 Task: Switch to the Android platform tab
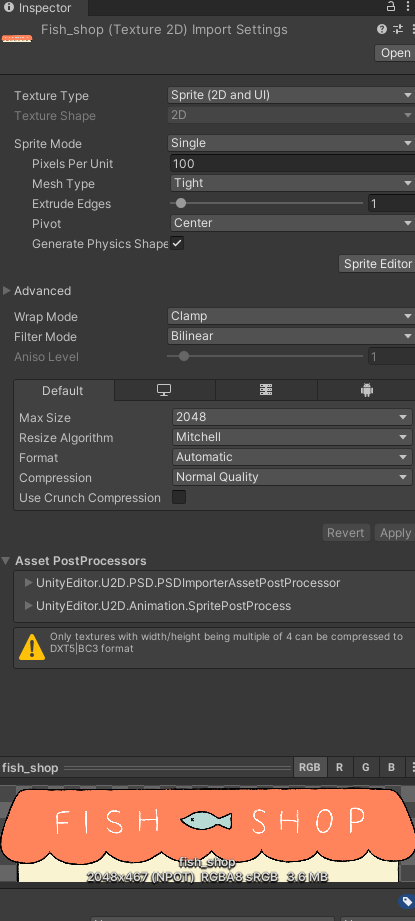367,391
